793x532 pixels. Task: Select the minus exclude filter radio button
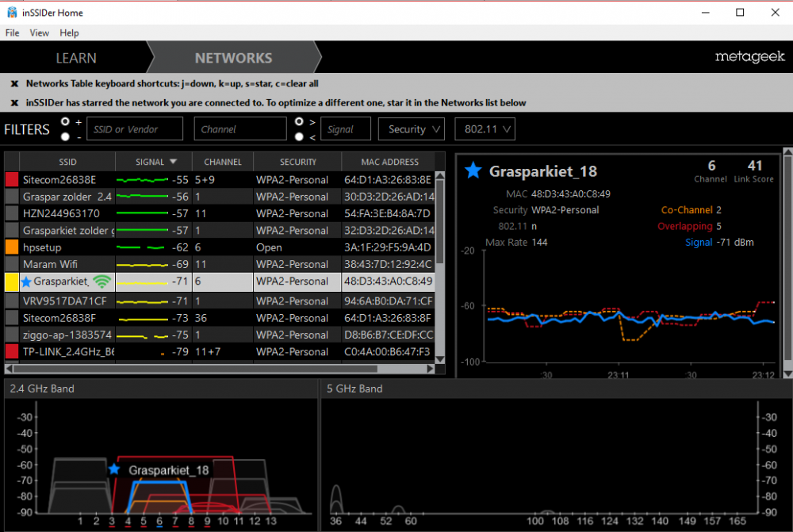tap(65, 137)
